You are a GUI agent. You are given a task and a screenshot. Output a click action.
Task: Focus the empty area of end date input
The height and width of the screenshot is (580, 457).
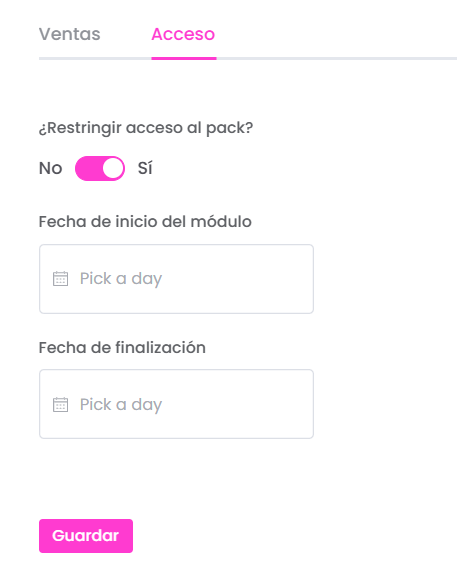point(237,404)
